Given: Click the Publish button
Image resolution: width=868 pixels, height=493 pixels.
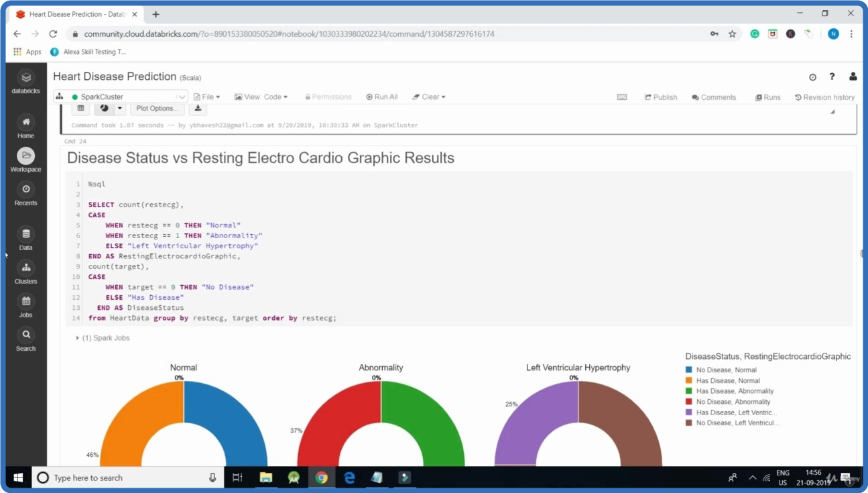Looking at the screenshot, I should coord(661,97).
